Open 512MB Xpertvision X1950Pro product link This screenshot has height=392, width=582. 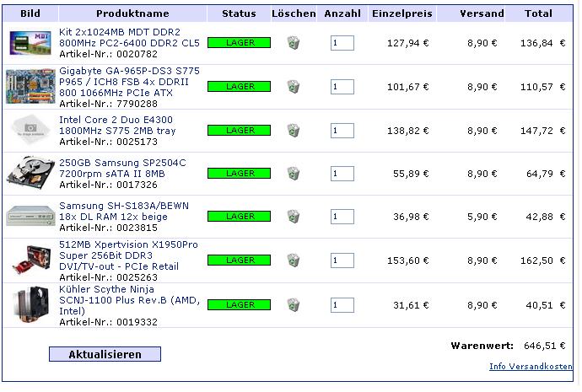tap(128, 255)
